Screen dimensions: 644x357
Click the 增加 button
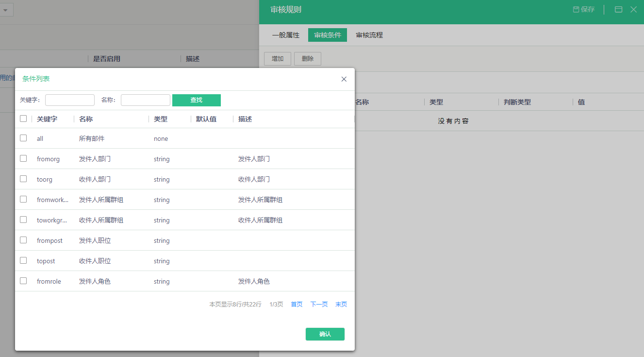coord(278,59)
